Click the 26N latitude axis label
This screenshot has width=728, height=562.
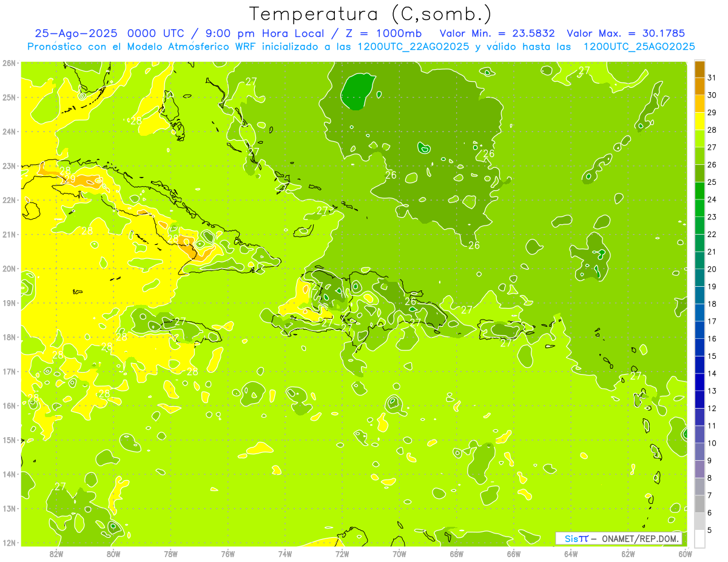pos(8,63)
